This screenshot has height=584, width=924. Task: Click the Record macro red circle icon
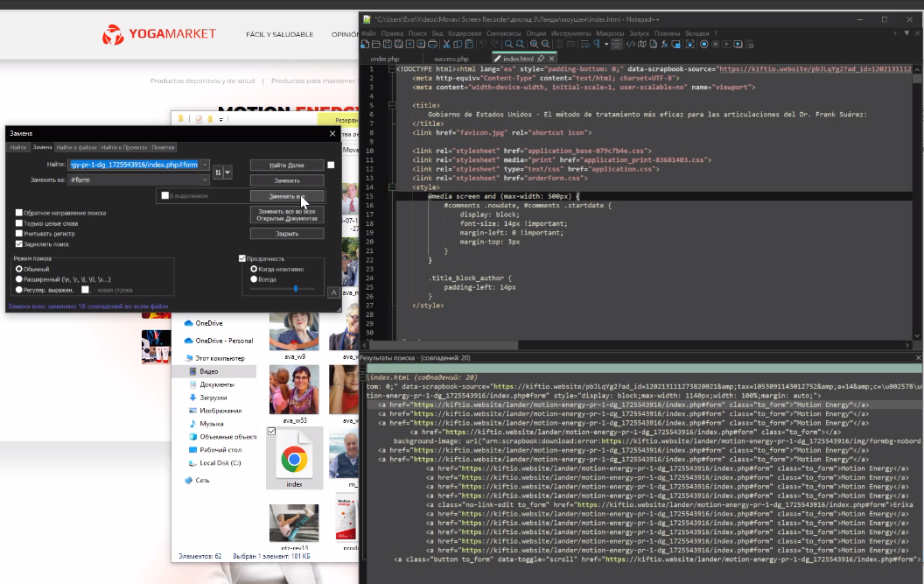click(x=704, y=44)
